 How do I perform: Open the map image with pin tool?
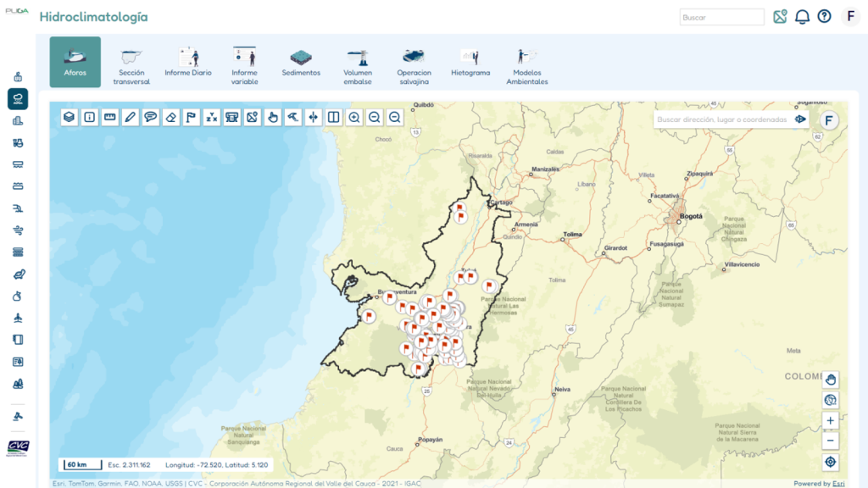click(x=253, y=117)
